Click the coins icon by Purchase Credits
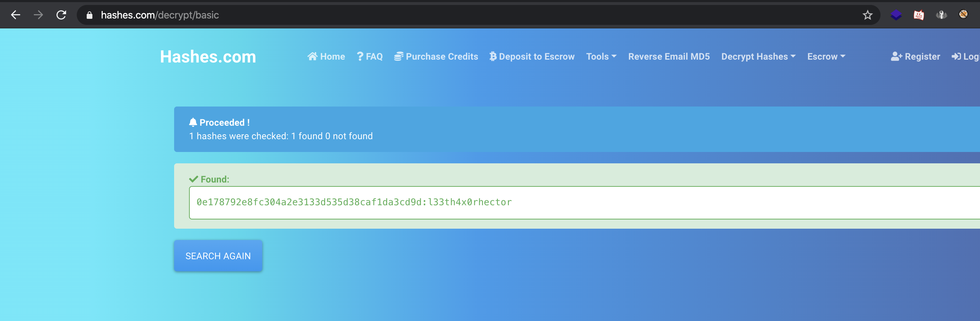The image size is (980, 321). pos(398,56)
